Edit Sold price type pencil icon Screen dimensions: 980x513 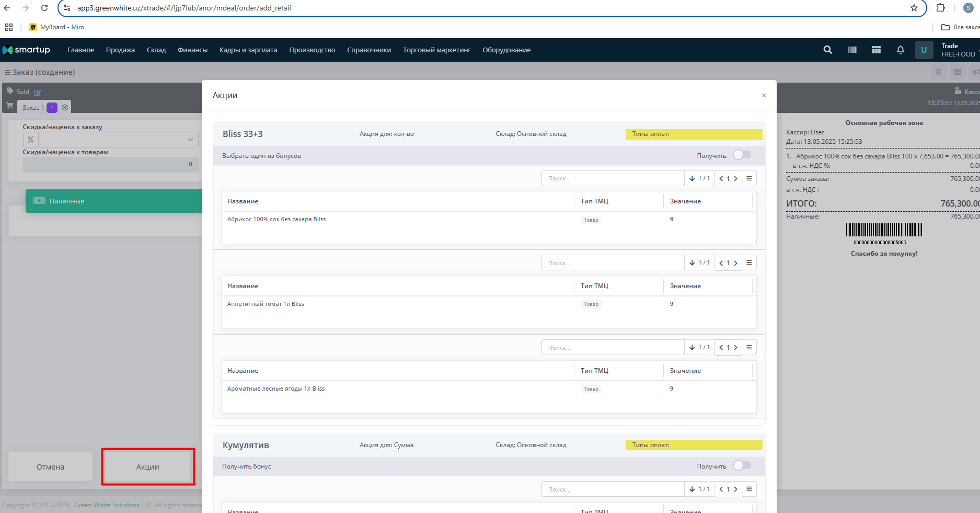coord(37,93)
